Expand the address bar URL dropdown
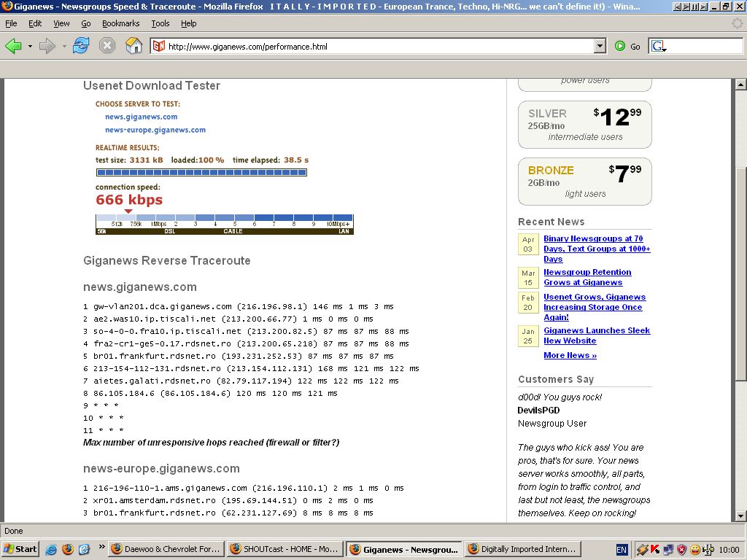Viewport: 747px width, 560px height. tap(600, 47)
